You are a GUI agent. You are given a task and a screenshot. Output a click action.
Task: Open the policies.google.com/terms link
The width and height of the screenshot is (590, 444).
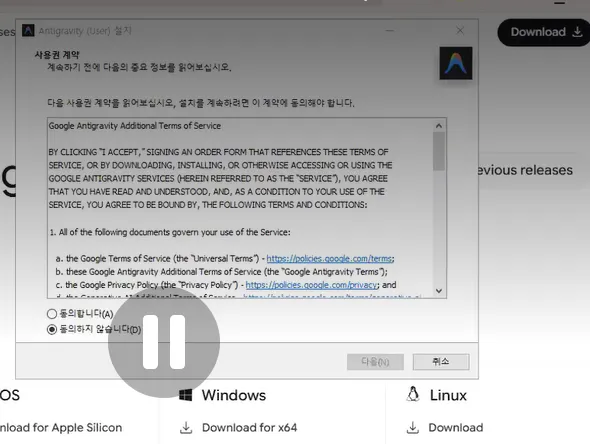click(329, 258)
